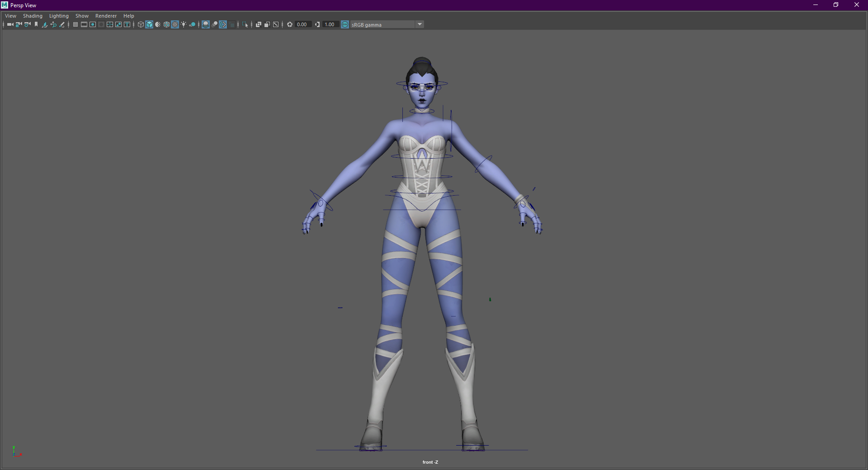The image size is (868, 470).
Task: Click the Select Camera icon
Action: (x=10, y=24)
